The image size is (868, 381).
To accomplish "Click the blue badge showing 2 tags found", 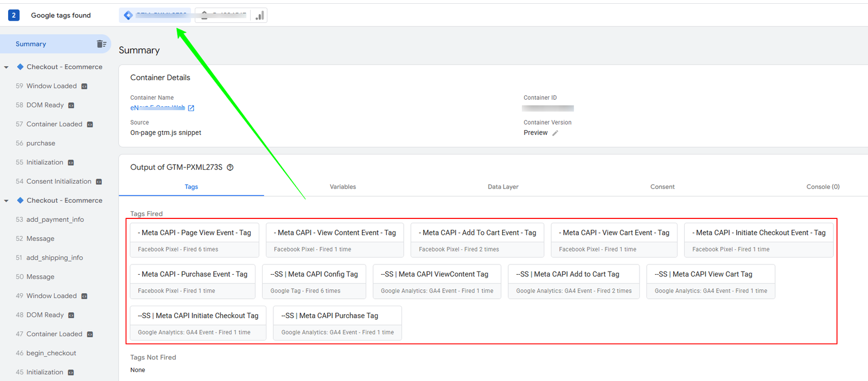I will (x=14, y=15).
